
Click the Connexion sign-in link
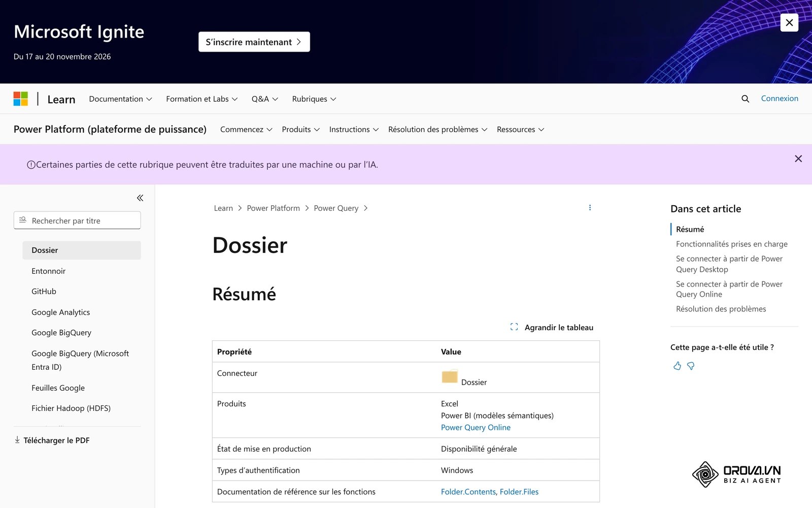780,99
